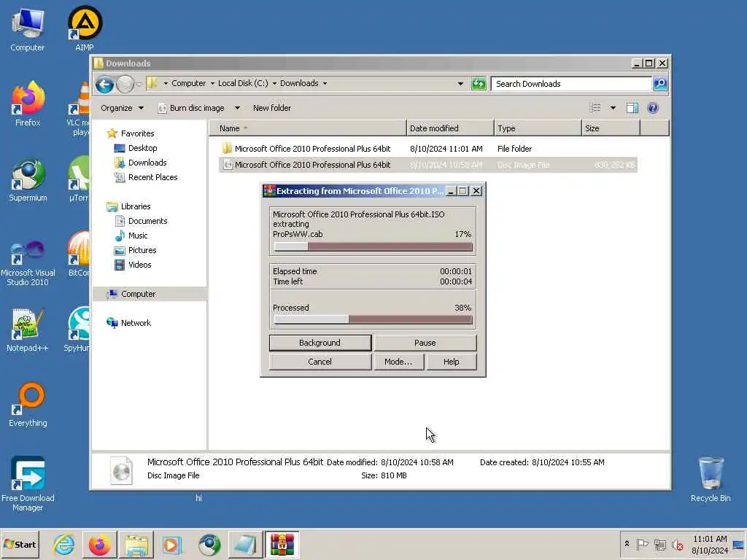Open Firefox from the taskbar
Image resolution: width=747 pixels, height=560 pixels.
point(99,544)
